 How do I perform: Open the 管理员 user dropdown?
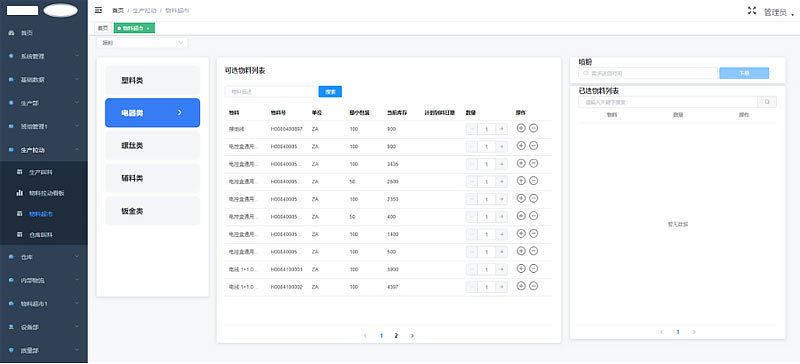[x=779, y=13]
